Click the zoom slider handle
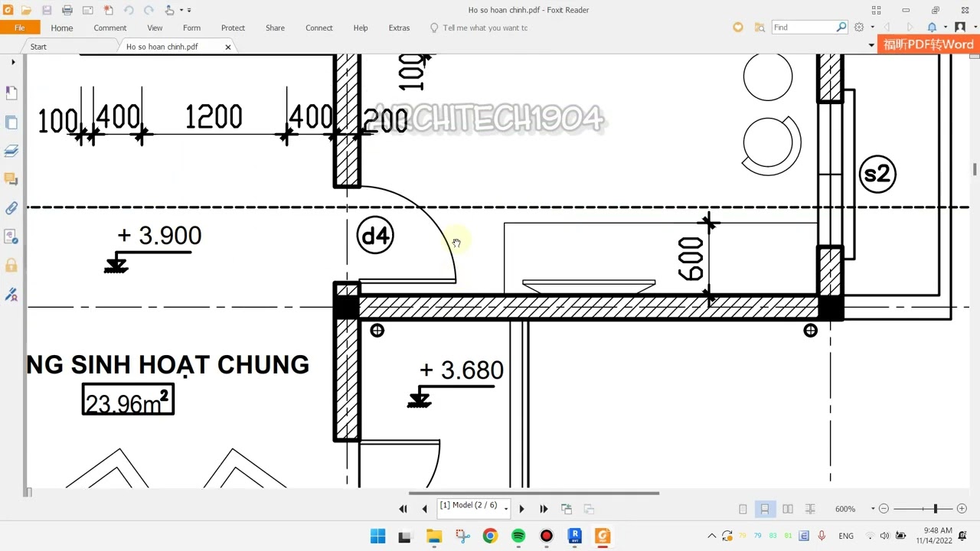Viewport: 980px width, 551px height. click(x=935, y=509)
